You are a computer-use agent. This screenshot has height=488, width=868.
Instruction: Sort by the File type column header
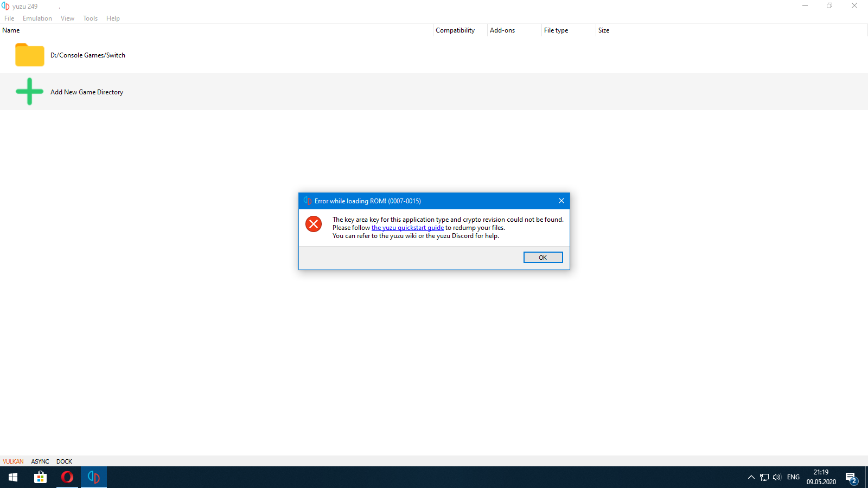click(x=569, y=30)
